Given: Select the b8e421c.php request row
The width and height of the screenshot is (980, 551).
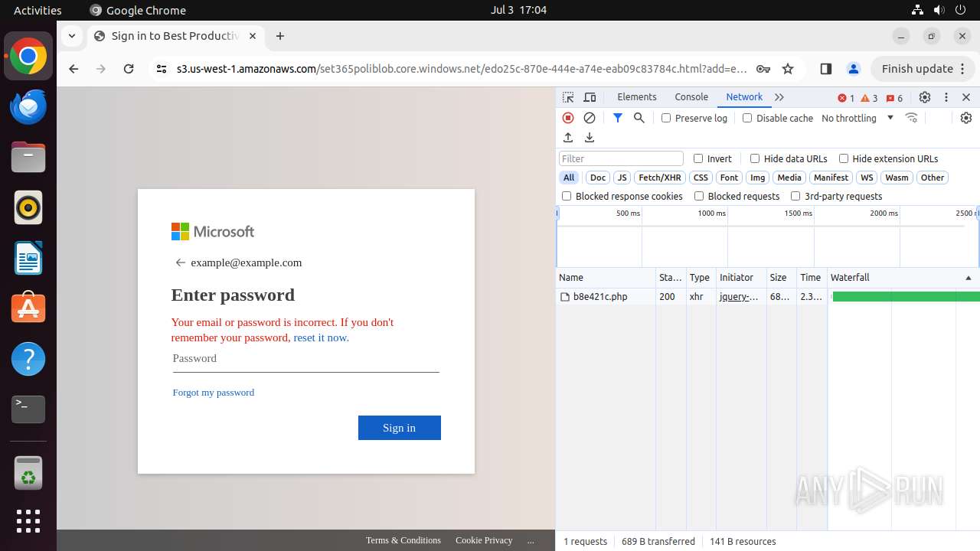Looking at the screenshot, I should pyautogui.click(x=768, y=297).
